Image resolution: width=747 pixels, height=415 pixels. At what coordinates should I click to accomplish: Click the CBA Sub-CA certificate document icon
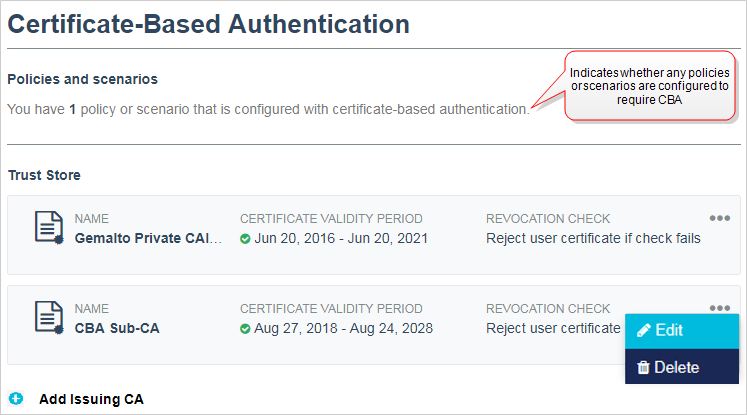pos(49,318)
